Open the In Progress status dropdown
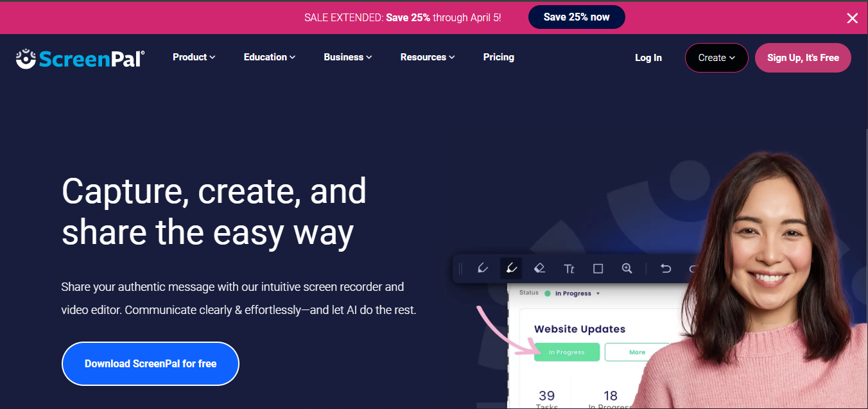 click(x=572, y=293)
